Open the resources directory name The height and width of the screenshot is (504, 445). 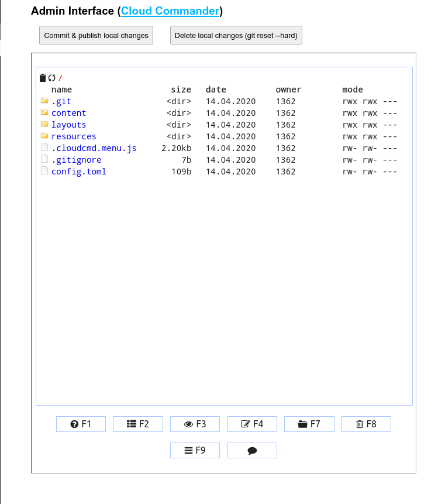click(74, 136)
